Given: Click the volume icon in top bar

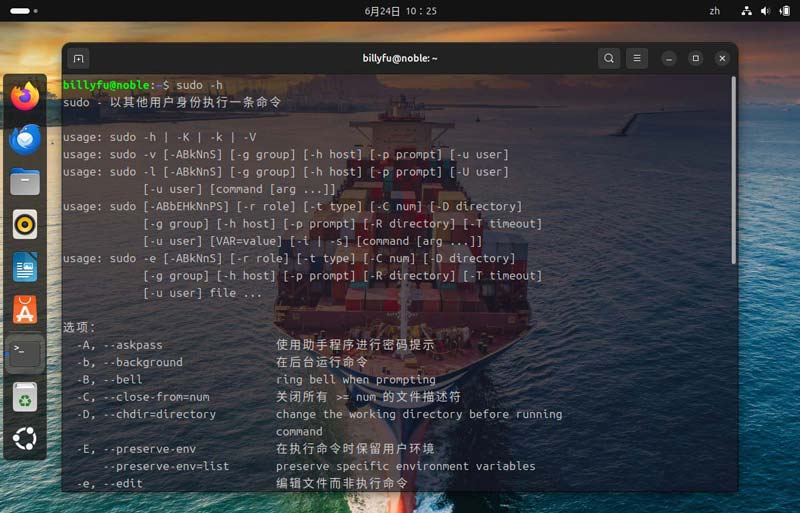Looking at the screenshot, I should click(x=764, y=11).
